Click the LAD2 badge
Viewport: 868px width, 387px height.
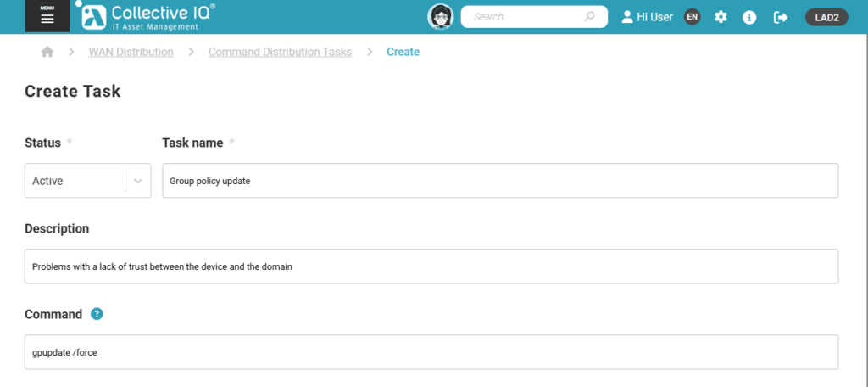(x=826, y=17)
